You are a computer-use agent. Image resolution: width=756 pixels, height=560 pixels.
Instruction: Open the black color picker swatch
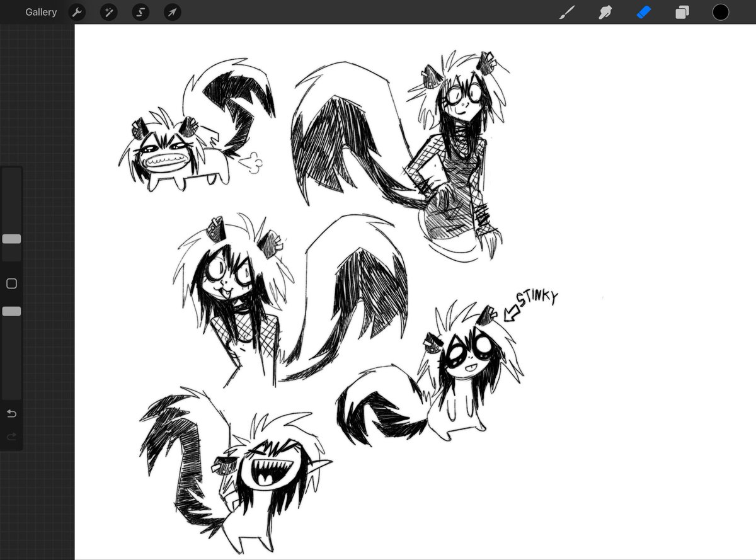[721, 12]
